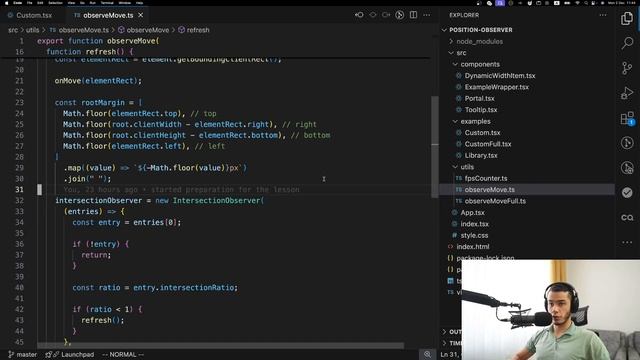Open style.css in the explorer
Image resolution: width=640 pixels, height=360 pixels.
coord(474,236)
